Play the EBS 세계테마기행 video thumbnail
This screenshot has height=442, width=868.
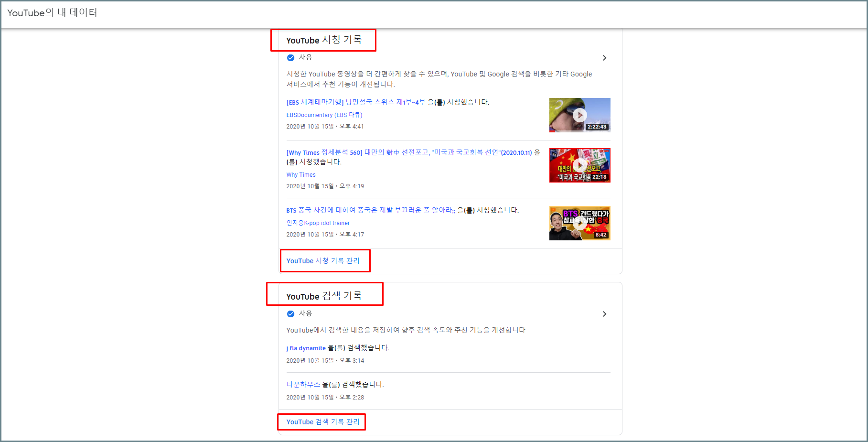[x=579, y=115]
